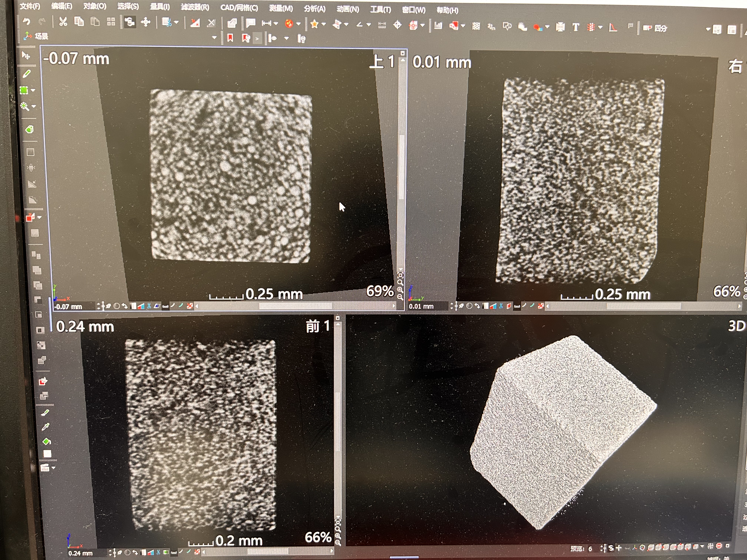The height and width of the screenshot is (560, 747).
Task: Click the histogram bar chart icon
Action: point(438,26)
